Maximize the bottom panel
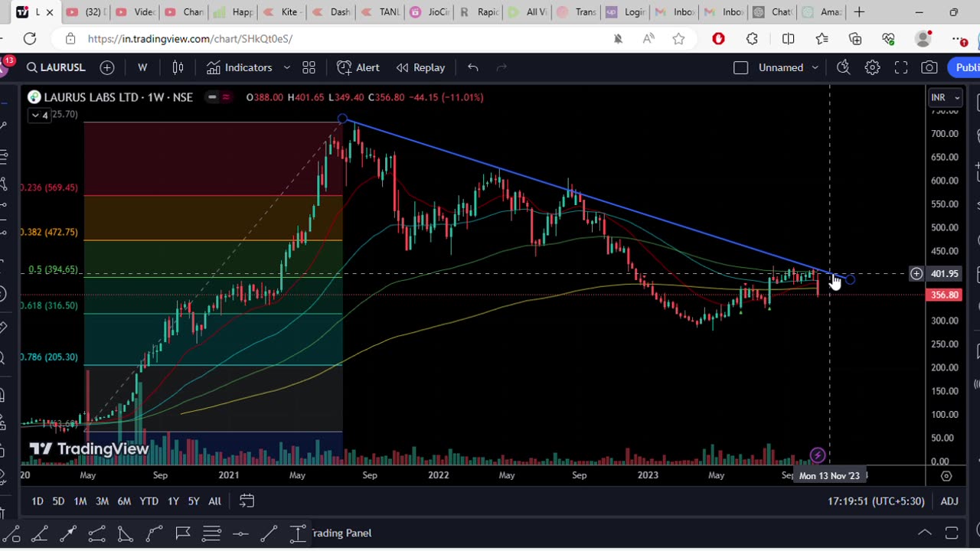This screenshot has height=551, width=980. click(x=952, y=533)
